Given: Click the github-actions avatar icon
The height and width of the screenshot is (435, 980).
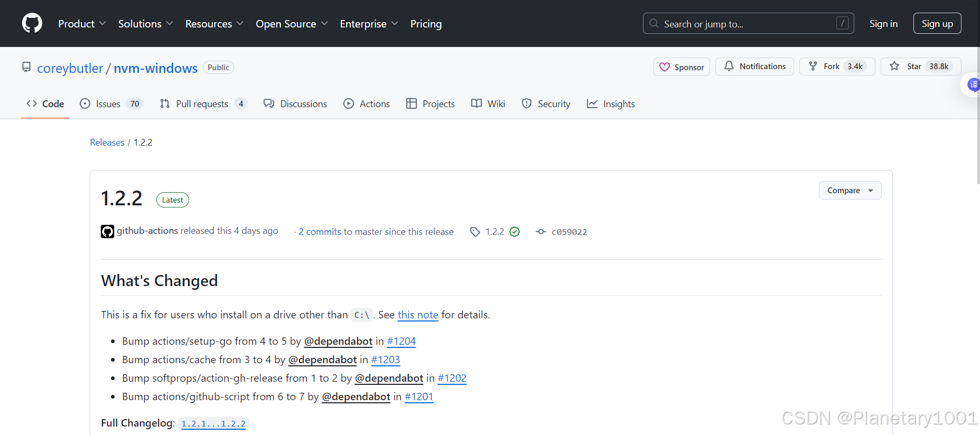Looking at the screenshot, I should pyautogui.click(x=107, y=231).
